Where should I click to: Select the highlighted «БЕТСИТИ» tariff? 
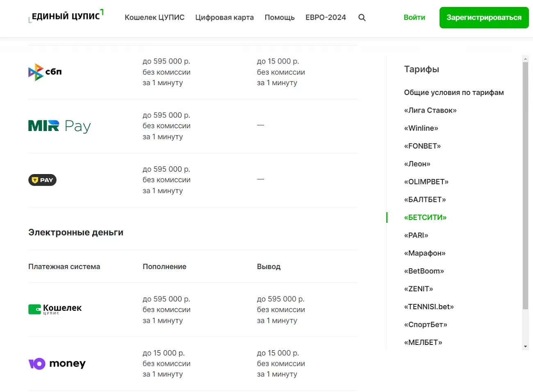pos(425,218)
